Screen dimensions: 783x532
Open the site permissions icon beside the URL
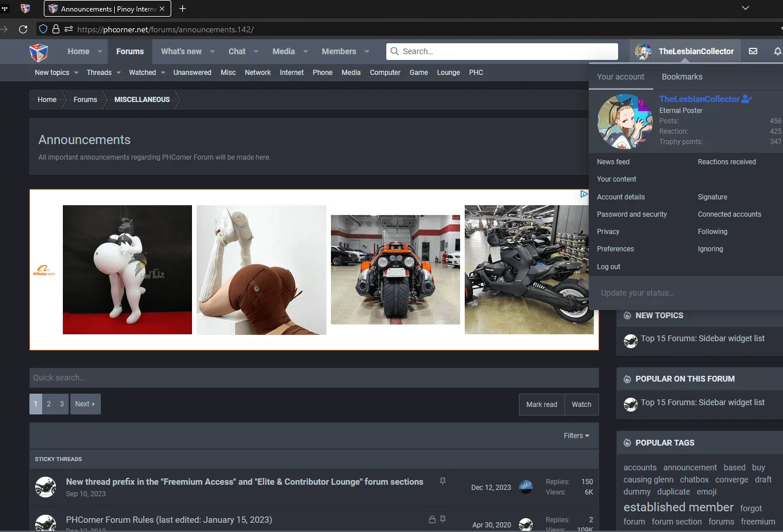coord(69,29)
